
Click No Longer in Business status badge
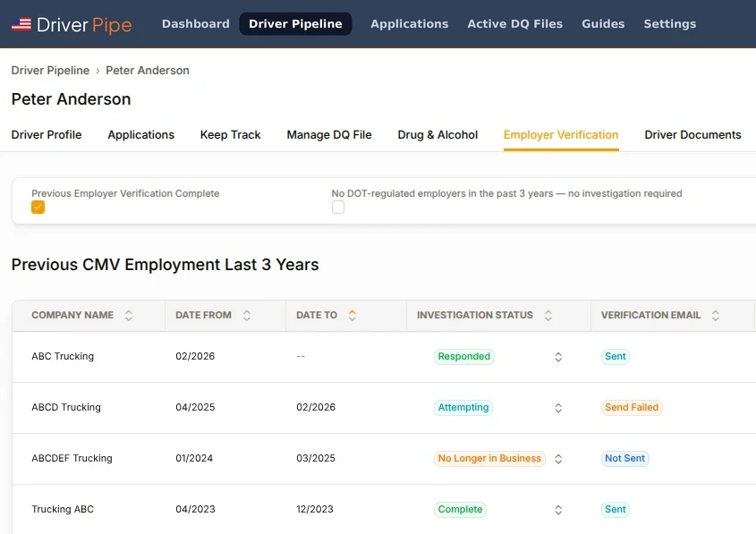pos(489,458)
